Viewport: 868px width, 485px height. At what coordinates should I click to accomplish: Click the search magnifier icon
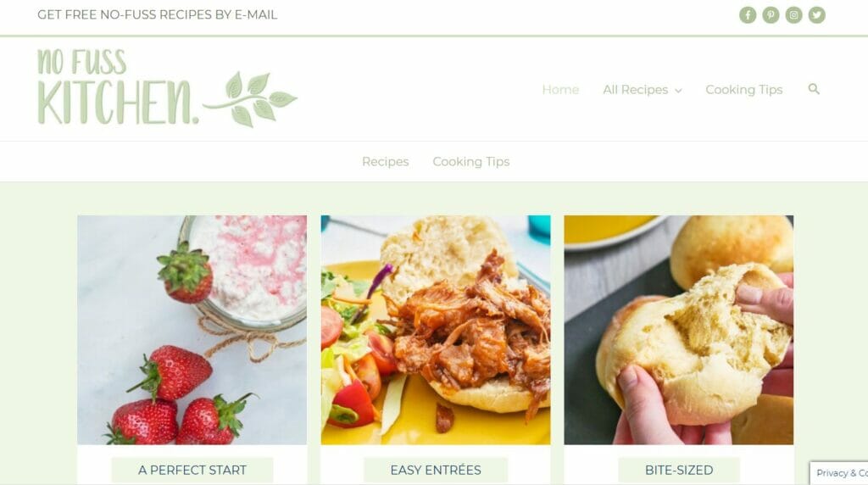point(814,89)
